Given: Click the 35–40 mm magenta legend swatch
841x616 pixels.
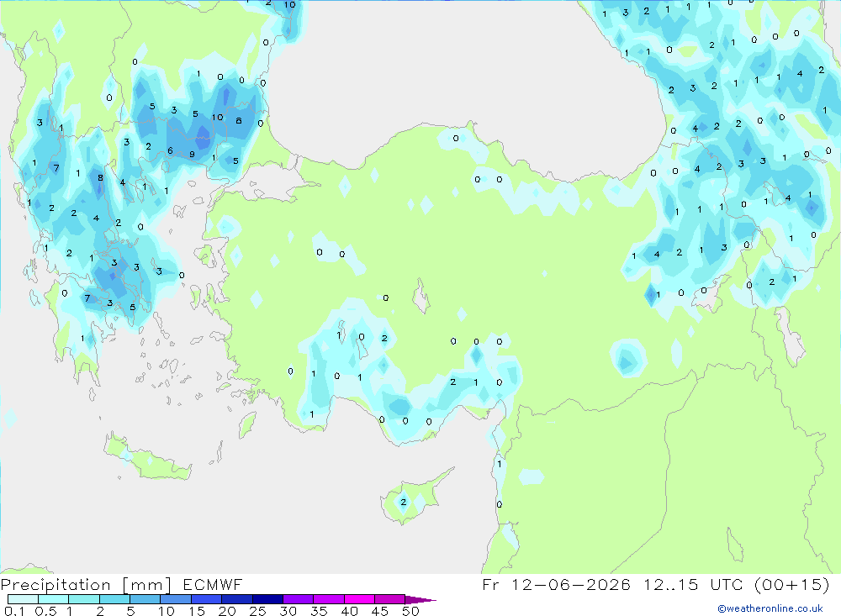Looking at the screenshot, I should (x=329, y=599).
